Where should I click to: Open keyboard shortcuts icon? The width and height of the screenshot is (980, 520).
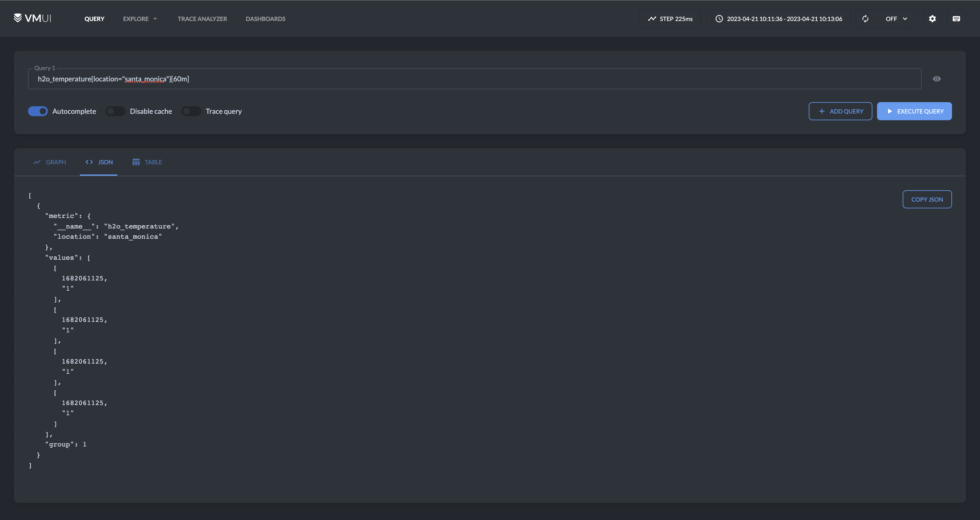[x=956, y=19]
